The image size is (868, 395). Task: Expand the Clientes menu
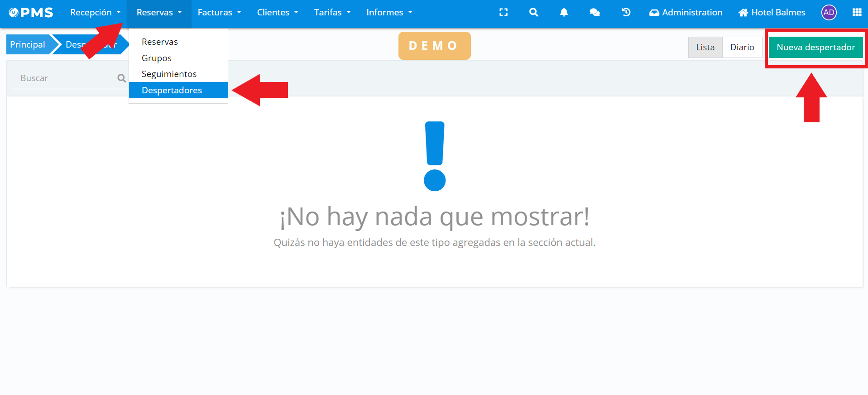277,12
